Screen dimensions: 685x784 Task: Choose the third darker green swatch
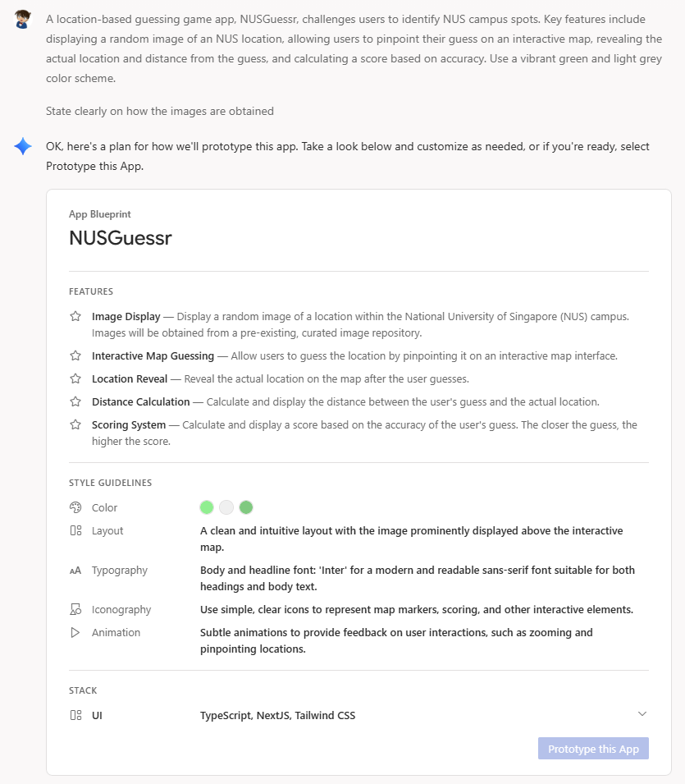pyautogui.click(x=246, y=507)
